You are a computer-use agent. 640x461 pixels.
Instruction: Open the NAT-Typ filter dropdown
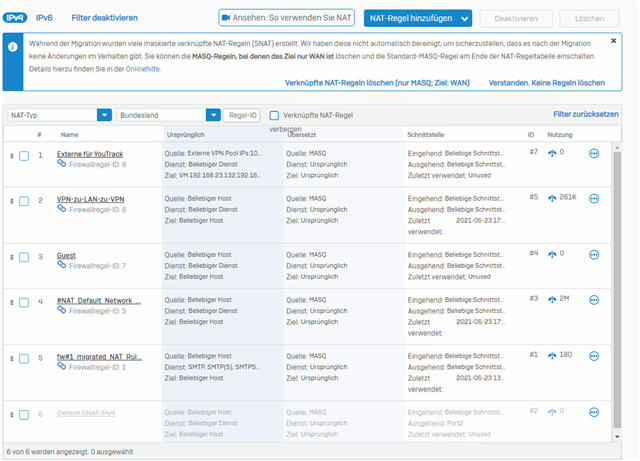click(60, 115)
